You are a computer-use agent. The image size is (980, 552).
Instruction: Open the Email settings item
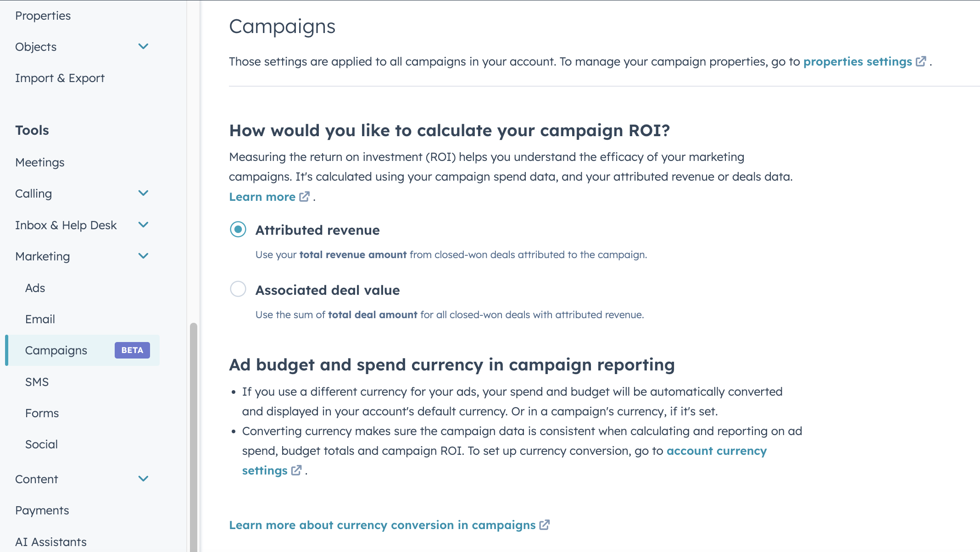(40, 319)
